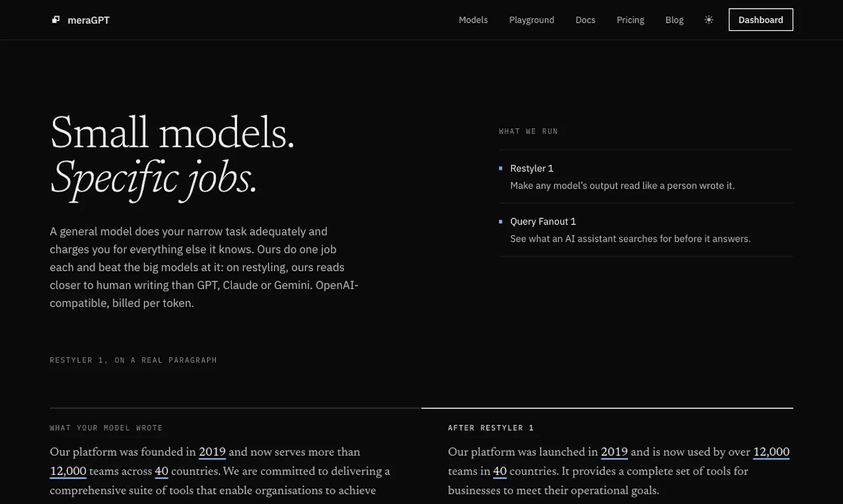Click "See what an AI assistant searches for" text
This screenshot has height=504, width=843.
pos(630,239)
